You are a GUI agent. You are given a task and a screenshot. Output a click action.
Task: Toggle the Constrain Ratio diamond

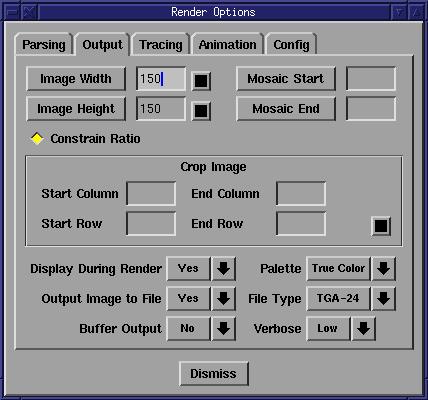click(x=37, y=138)
